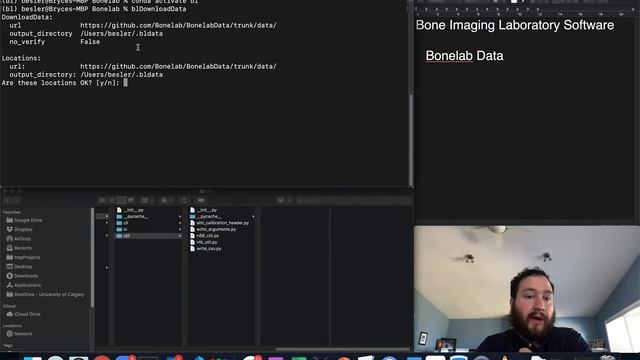This screenshot has height=360, width=640.
Task: Expand arrow for the util folder
Action: (180, 236)
